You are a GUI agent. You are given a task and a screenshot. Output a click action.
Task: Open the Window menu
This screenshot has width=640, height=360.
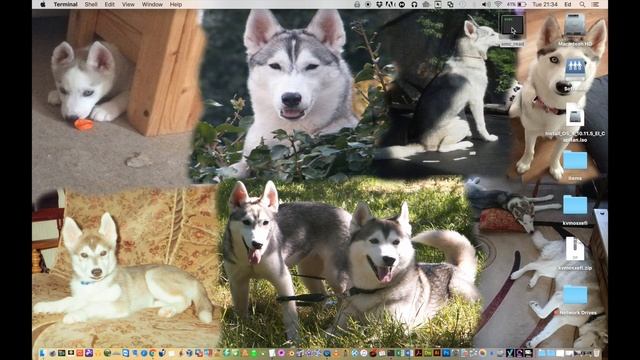tap(152, 4)
